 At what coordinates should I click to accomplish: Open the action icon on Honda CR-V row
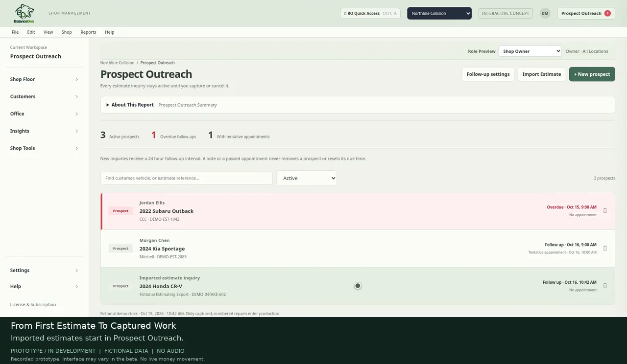point(605,286)
